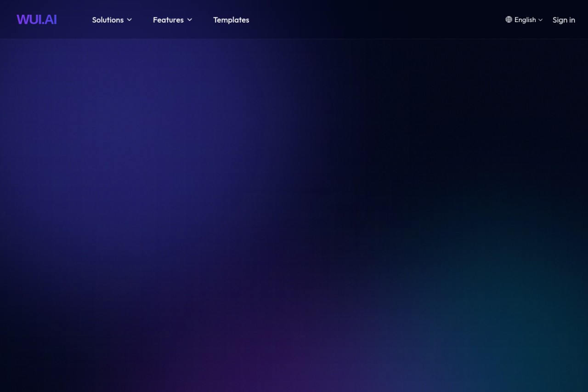Open the Features menu

173,20
